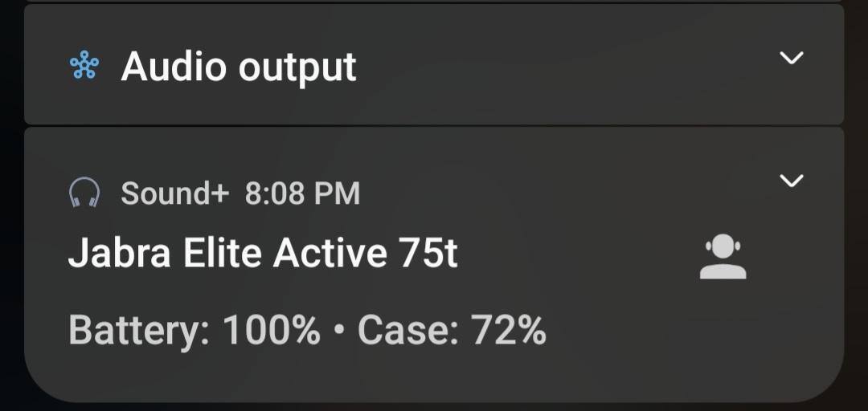The image size is (868, 411).
Task: Open the Audio output panel label
Action: pyautogui.click(x=239, y=67)
